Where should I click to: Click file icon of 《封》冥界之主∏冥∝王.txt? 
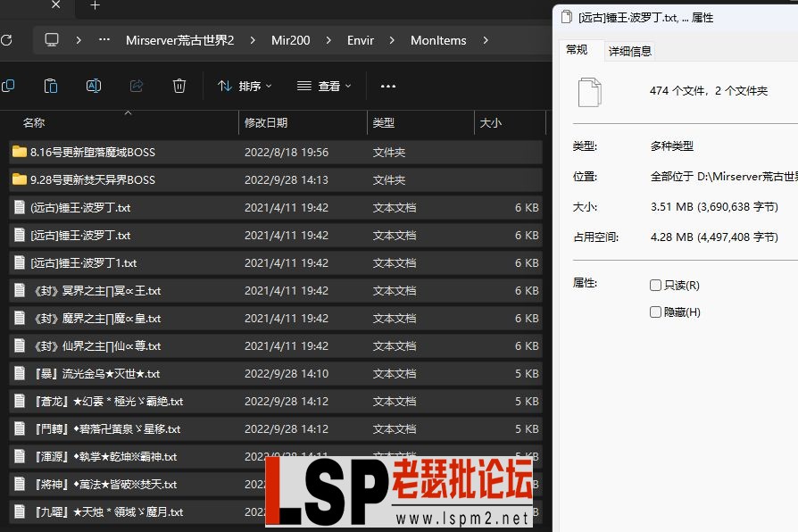coord(20,290)
